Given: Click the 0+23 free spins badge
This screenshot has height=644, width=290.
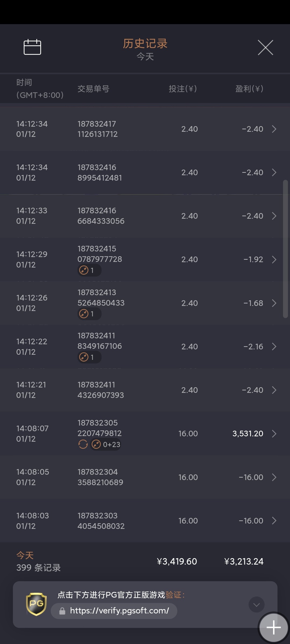Looking at the screenshot, I should (x=106, y=445).
